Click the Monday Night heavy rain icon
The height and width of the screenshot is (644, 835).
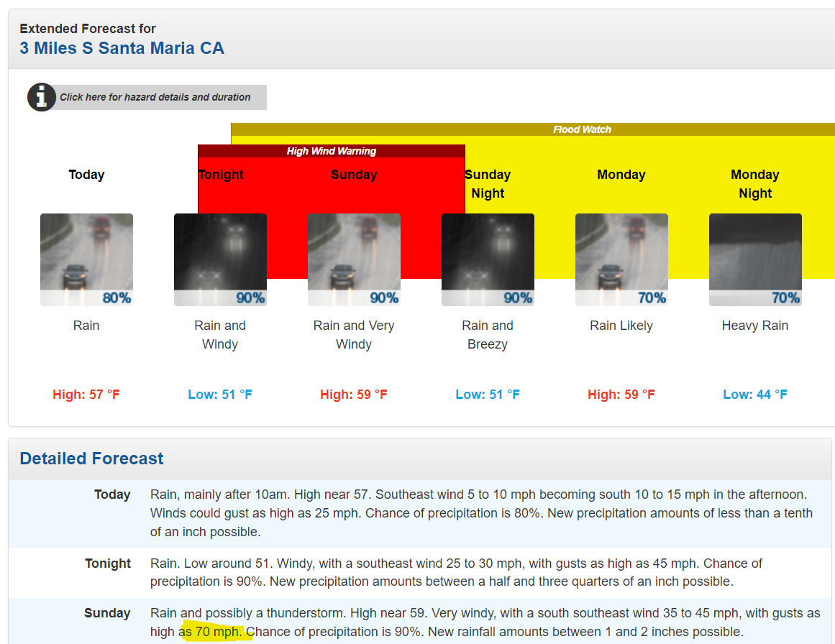pyautogui.click(x=755, y=259)
